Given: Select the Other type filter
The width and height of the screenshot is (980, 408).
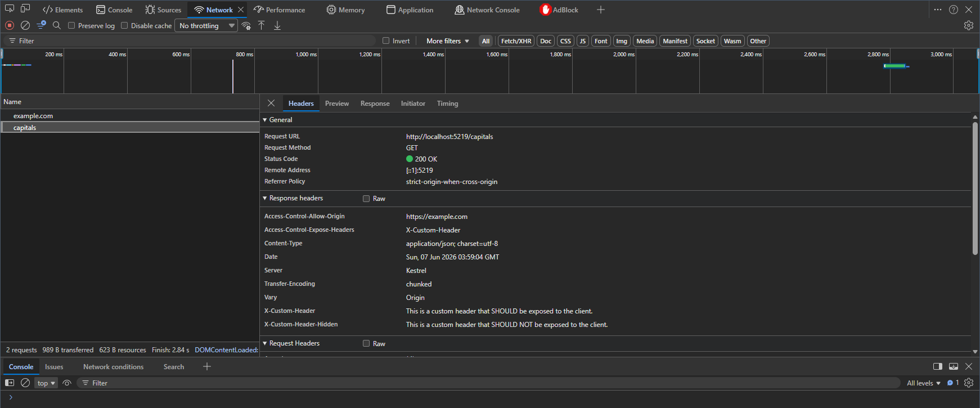Looking at the screenshot, I should tap(758, 41).
